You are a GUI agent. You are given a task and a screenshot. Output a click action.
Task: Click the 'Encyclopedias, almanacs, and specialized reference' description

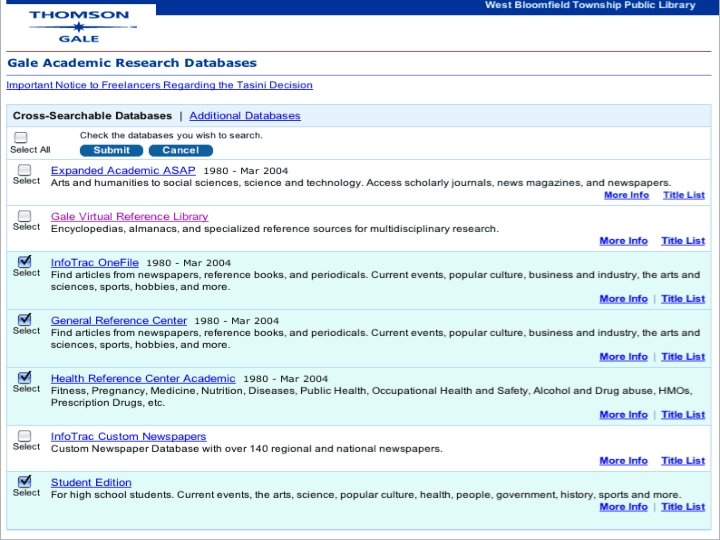pos(275,229)
